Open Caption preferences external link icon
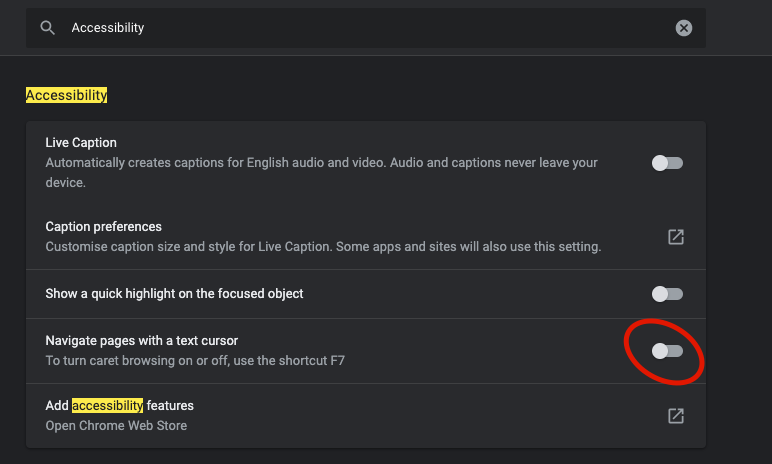 [676, 237]
